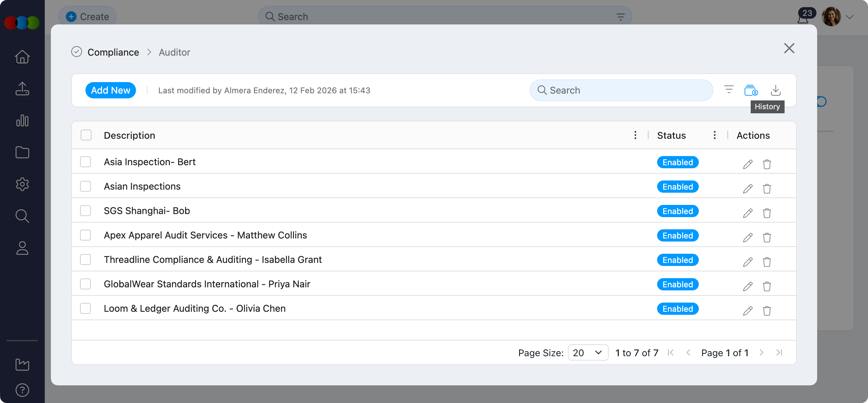Open the History icon in toolbar
Image resolution: width=868 pixels, height=403 pixels.
point(751,91)
